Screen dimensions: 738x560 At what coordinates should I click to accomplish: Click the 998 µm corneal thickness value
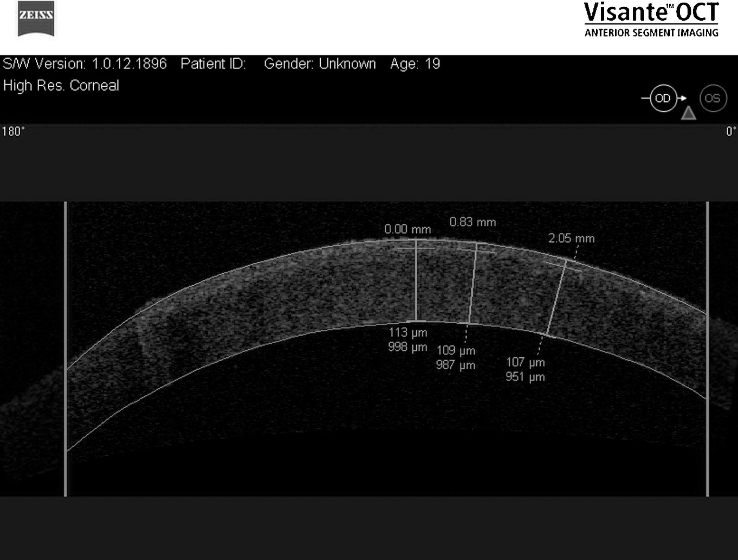(x=408, y=347)
